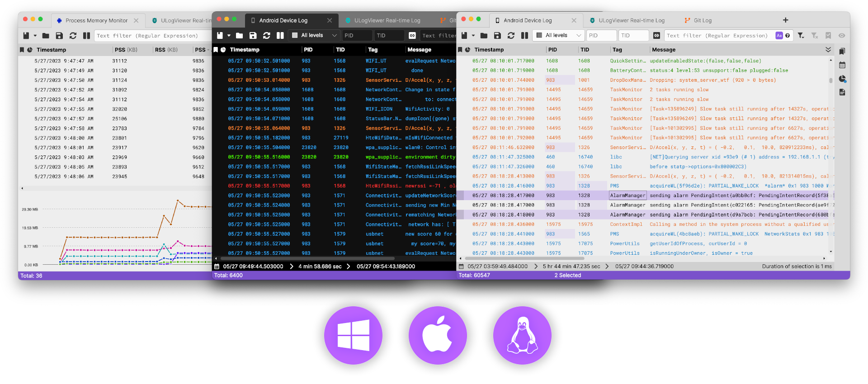Open the All levels dropdown in right window

point(559,36)
